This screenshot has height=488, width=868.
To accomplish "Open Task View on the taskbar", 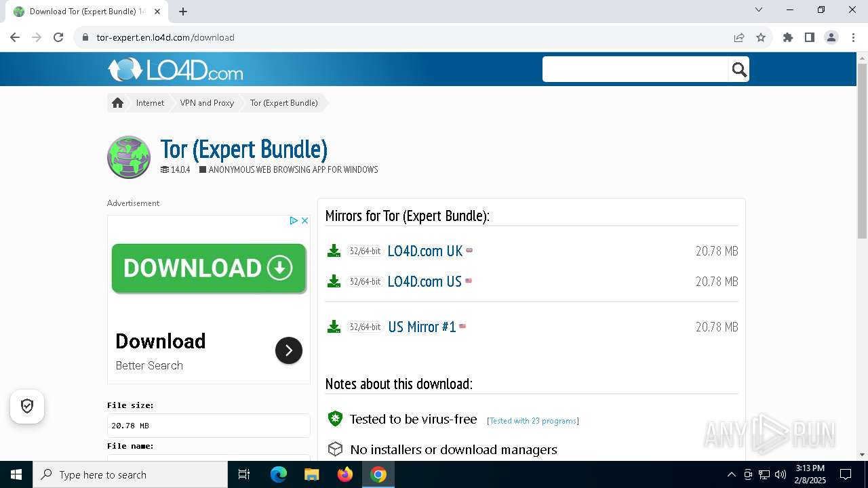I will click(x=244, y=474).
